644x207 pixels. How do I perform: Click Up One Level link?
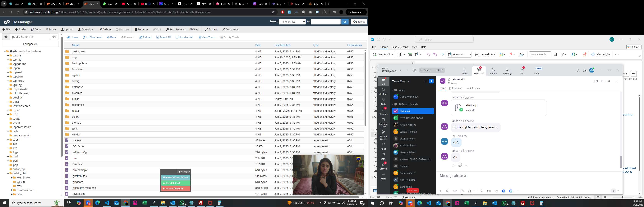pyautogui.click(x=93, y=37)
